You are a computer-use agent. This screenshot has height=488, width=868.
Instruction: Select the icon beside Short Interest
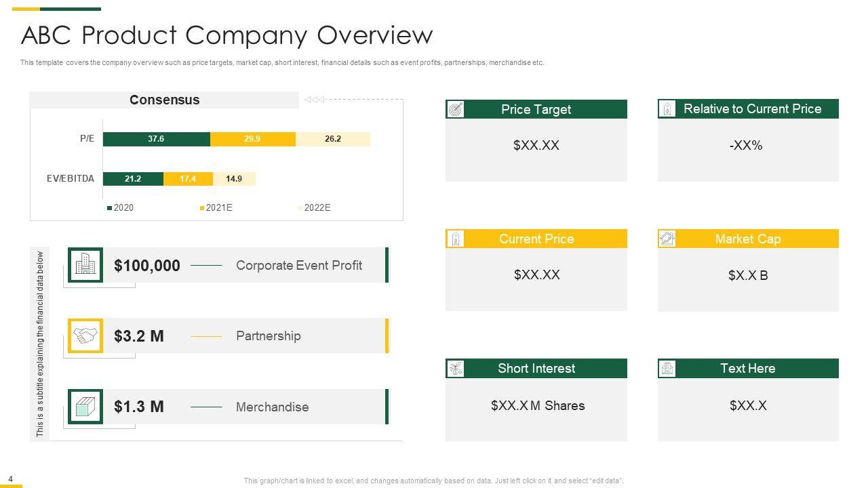click(456, 369)
